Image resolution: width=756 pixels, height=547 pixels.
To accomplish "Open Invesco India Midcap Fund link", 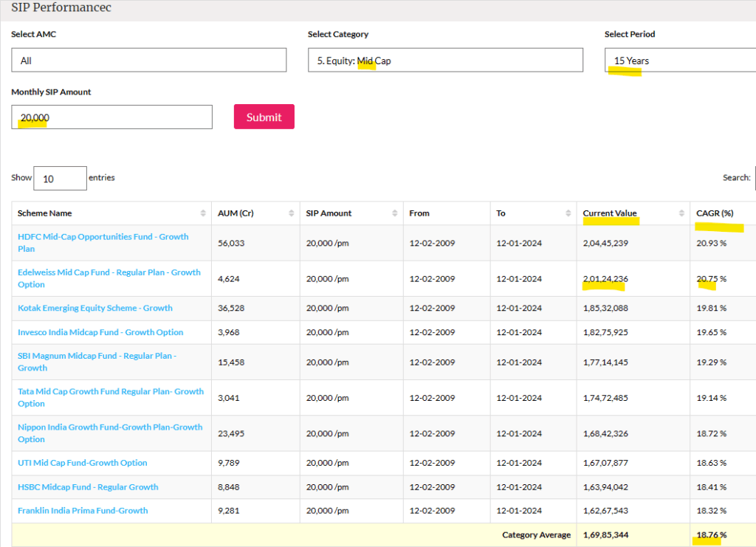I will click(x=100, y=332).
